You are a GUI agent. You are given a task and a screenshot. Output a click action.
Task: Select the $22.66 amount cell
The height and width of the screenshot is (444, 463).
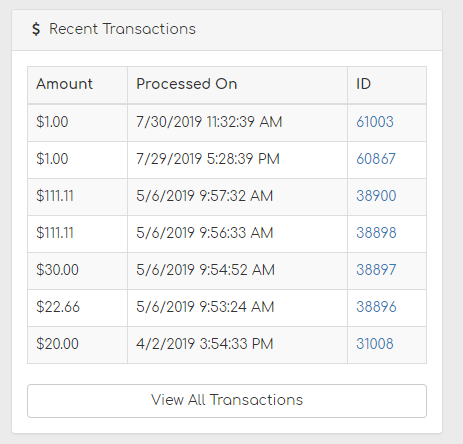[x=77, y=308]
